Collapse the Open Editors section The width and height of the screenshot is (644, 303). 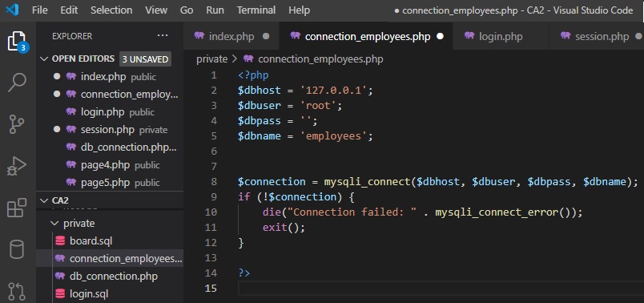(44, 59)
